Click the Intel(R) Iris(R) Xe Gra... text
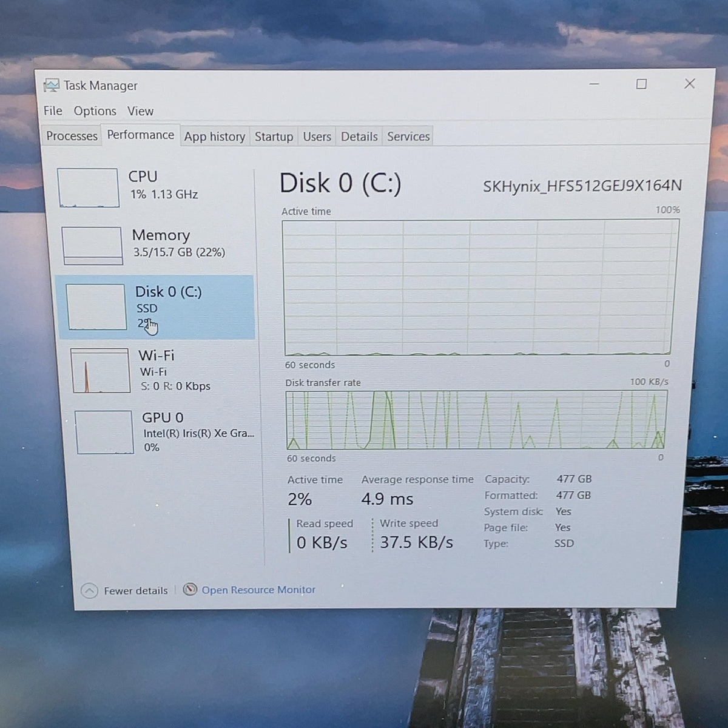The image size is (728, 728). [x=198, y=433]
